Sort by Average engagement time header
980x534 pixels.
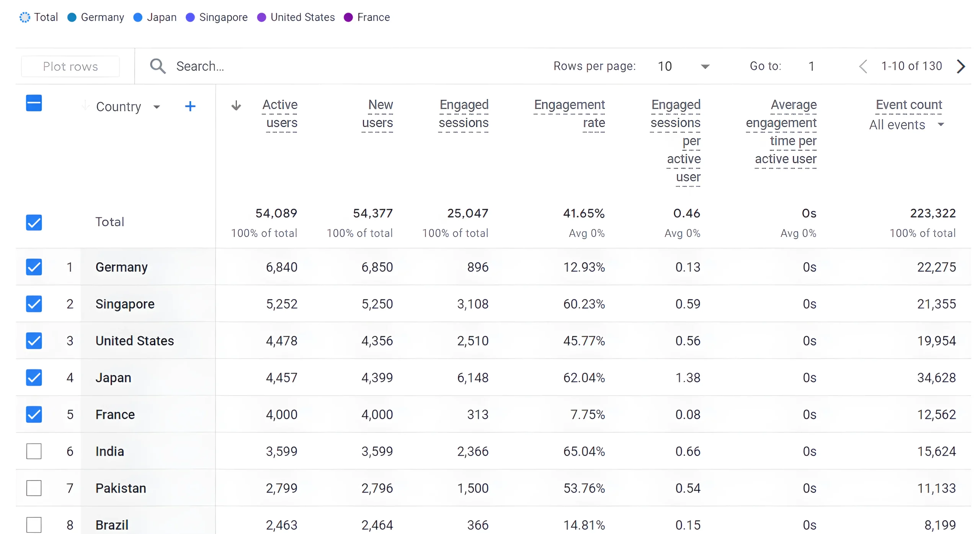tap(781, 132)
